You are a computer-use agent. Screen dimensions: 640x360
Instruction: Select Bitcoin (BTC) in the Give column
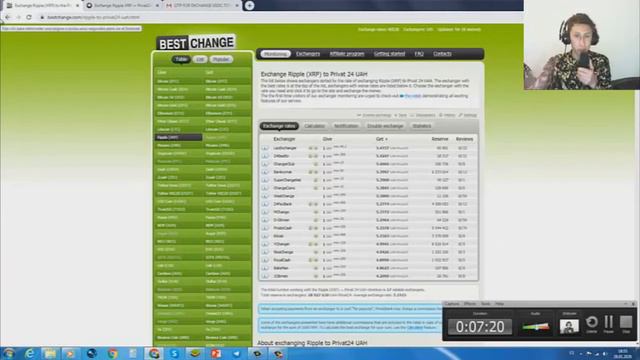point(178,81)
